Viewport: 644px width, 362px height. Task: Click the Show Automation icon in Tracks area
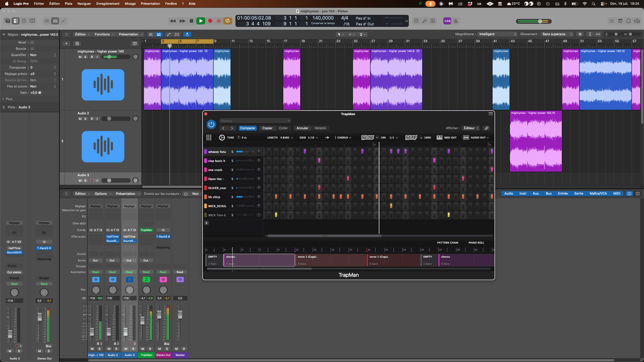169,34
